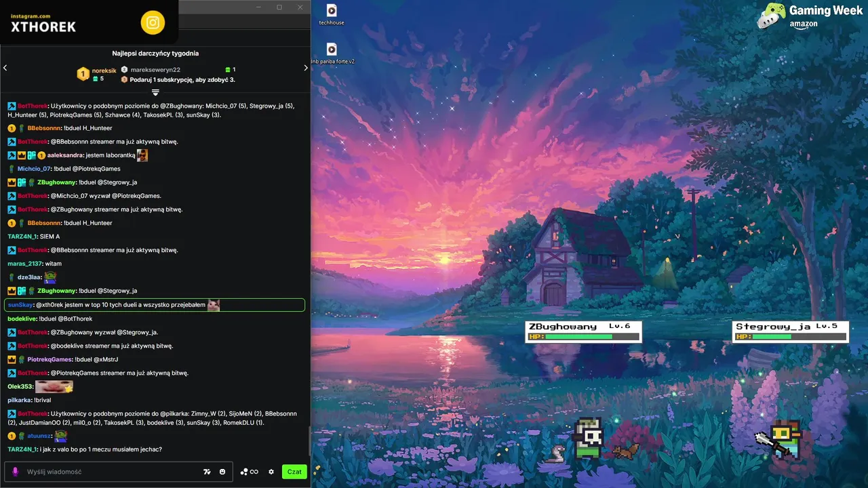
Task: Click username pilkarka in chat
Action: click(x=20, y=400)
